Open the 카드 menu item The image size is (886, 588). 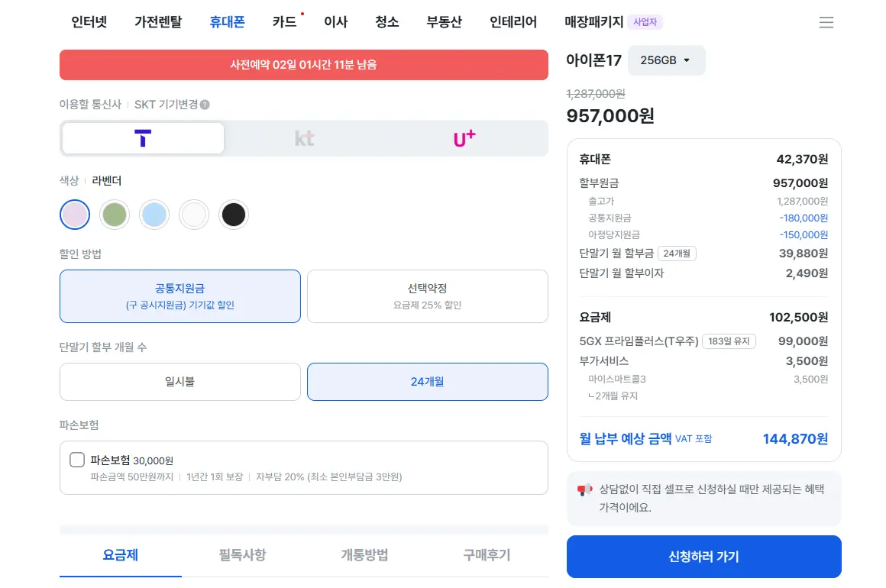[x=284, y=22]
